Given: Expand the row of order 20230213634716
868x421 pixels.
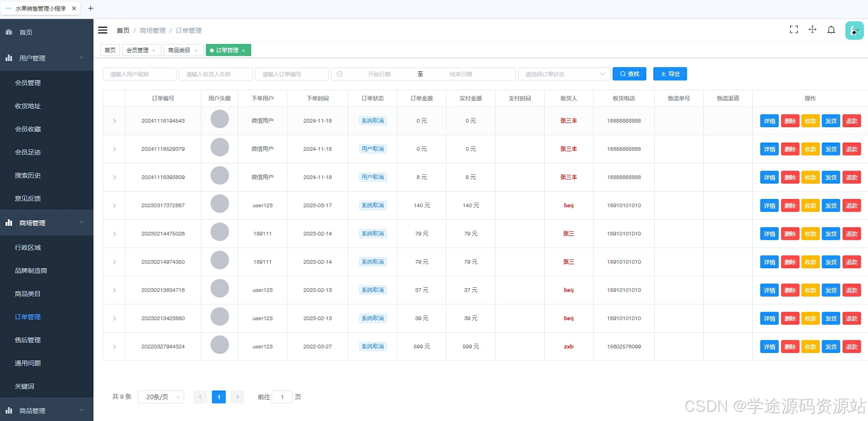Looking at the screenshot, I should pyautogui.click(x=114, y=290).
